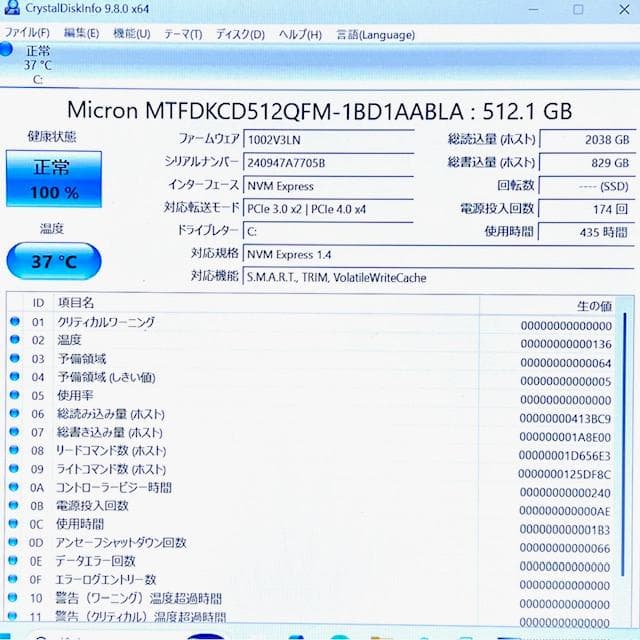Click the total host writes value 829 GB
Screen dimensions: 640x640
click(587, 163)
